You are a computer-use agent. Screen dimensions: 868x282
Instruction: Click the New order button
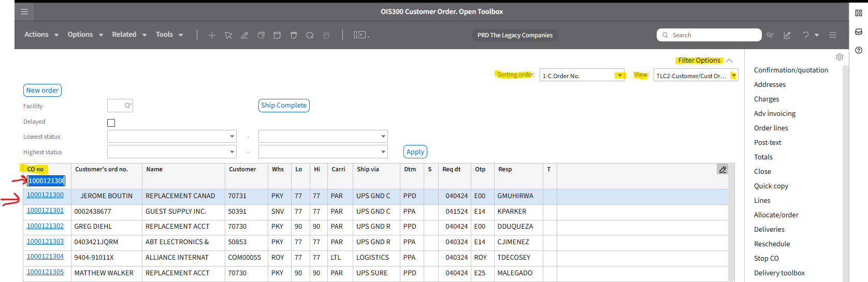pos(42,90)
